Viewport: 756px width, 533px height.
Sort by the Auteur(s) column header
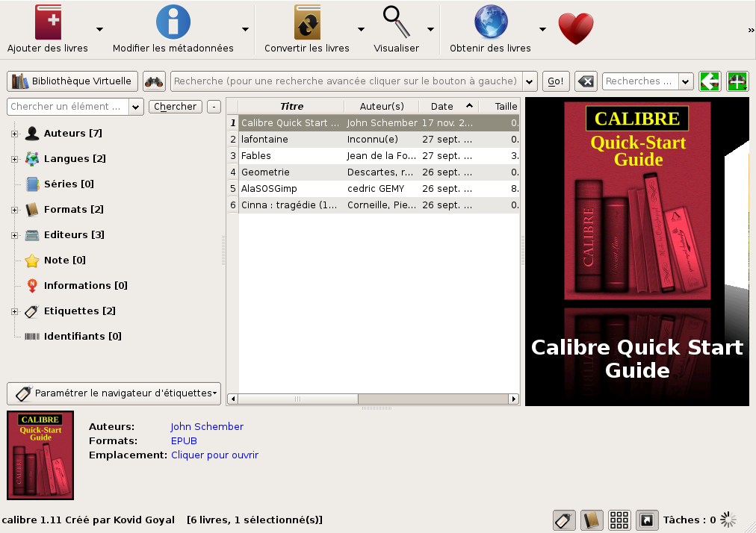(382, 106)
